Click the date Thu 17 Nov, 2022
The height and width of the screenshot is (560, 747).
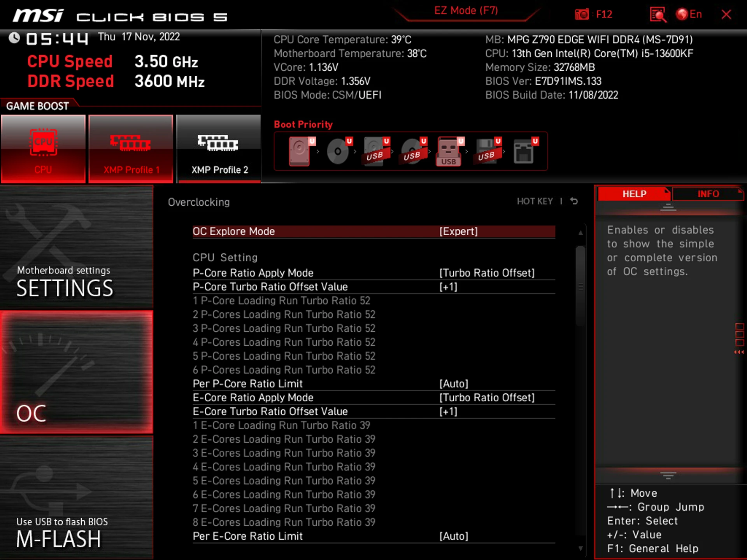pyautogui.click(x=139, y=37)
